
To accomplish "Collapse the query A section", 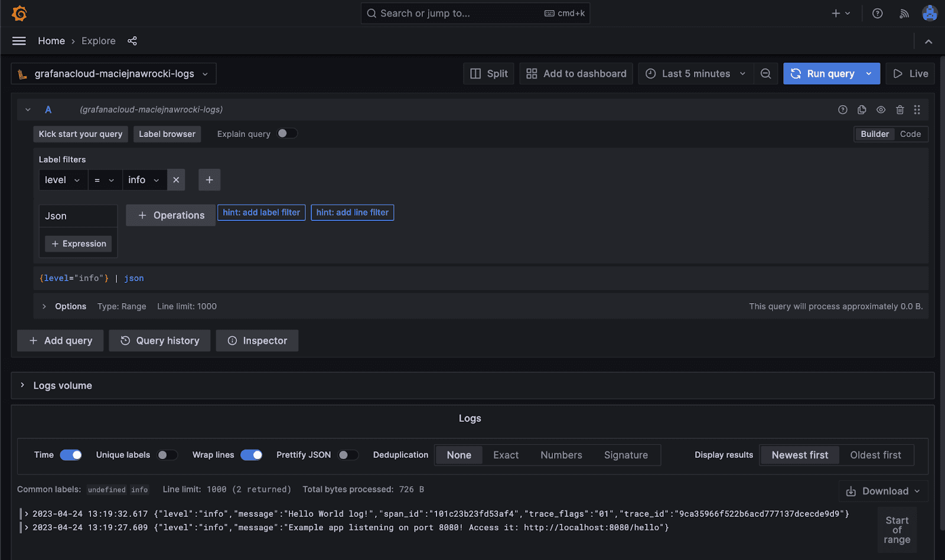I will [x=27, y=109].
